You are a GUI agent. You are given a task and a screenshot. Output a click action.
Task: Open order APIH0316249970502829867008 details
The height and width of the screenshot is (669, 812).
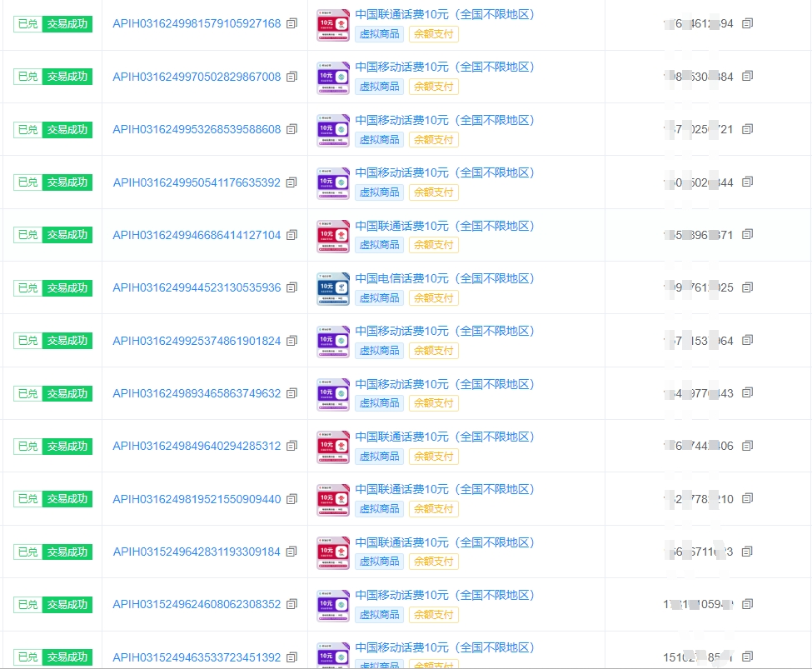(197, 77)
